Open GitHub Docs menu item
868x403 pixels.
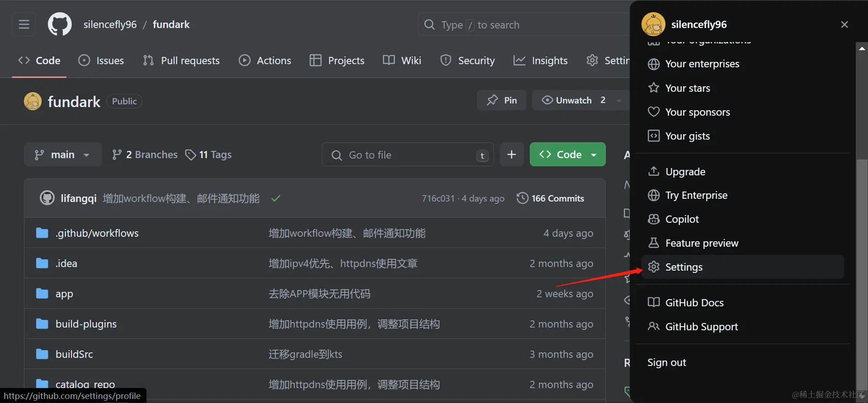(743, 303)
